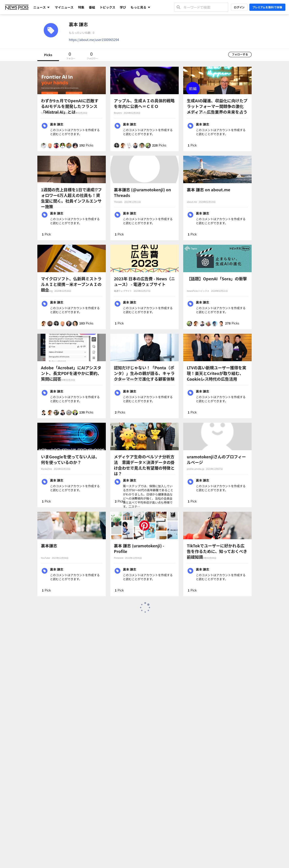Click the ログイン button
The width and height of the screenshot is (289, 868).
point(239,7)
